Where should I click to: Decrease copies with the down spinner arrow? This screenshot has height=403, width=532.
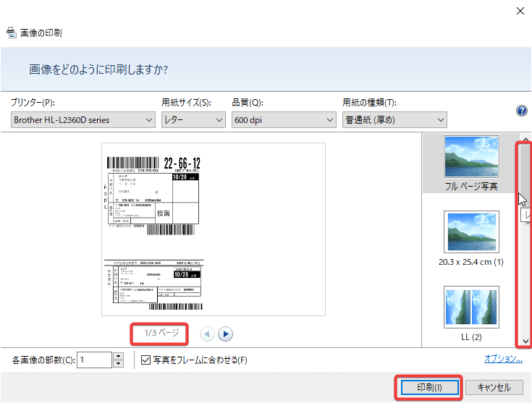[118, 364]
